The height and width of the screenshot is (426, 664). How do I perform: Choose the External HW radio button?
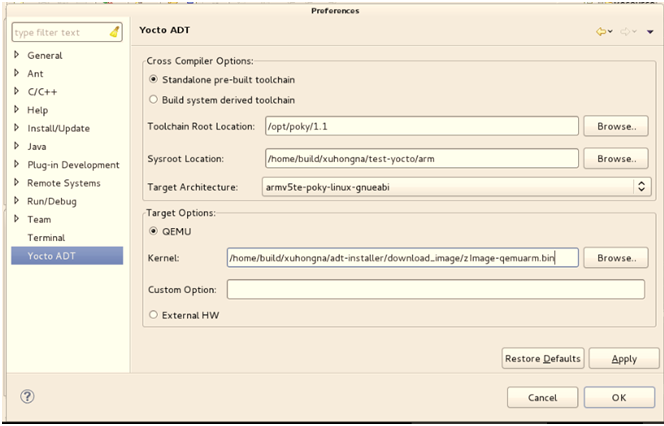[154, 316]
